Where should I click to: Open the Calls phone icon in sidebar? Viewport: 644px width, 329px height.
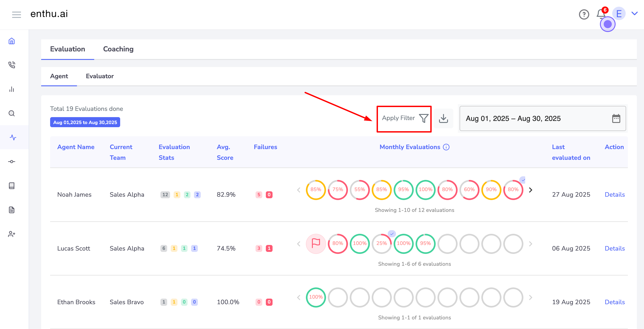coord(11,65)
